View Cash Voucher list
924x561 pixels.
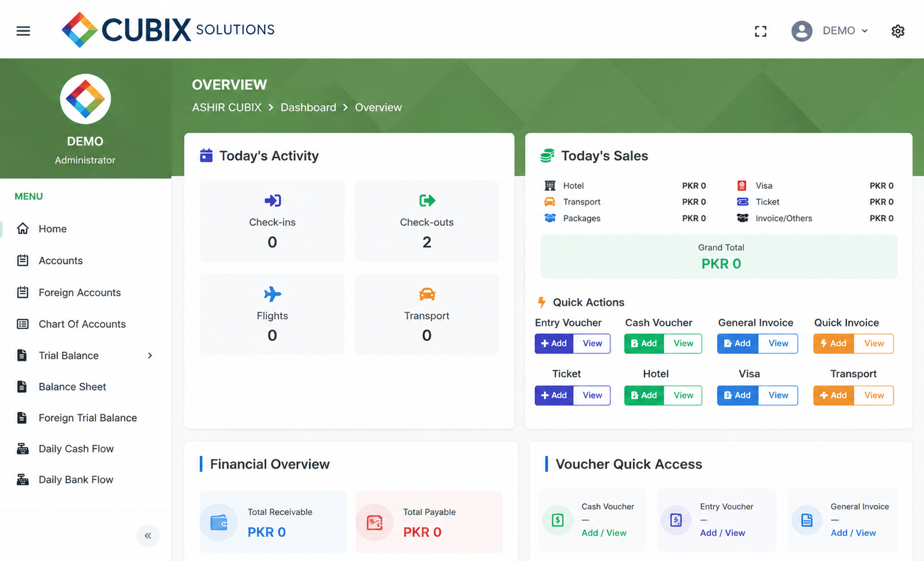(x=683, y=343)
